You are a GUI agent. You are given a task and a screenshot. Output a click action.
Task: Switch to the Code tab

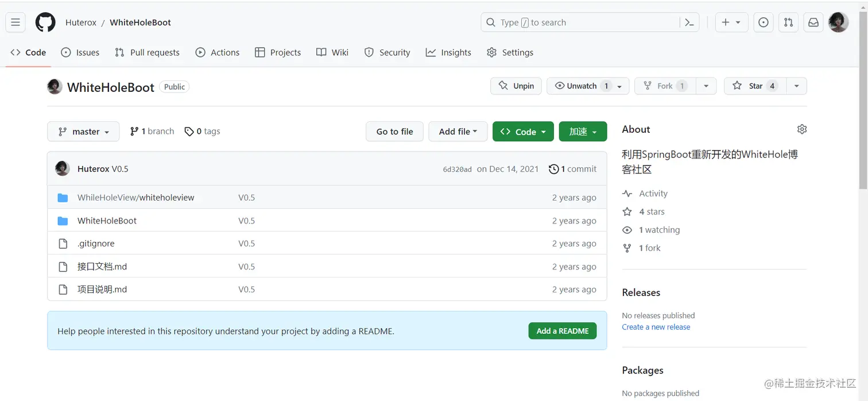28,52
